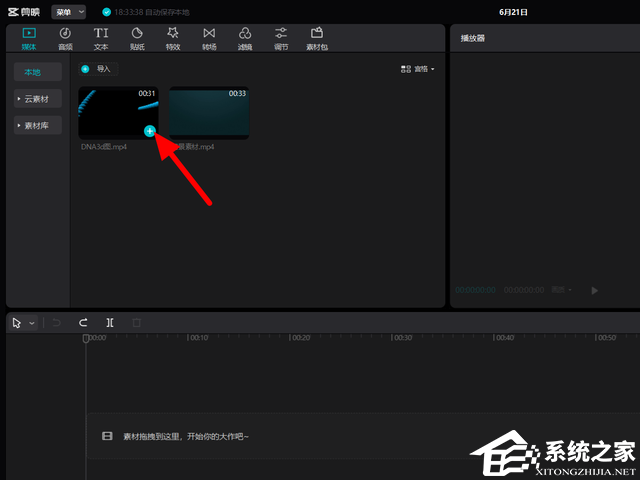Select the 00:33 background video thumbnail
The width and height of the screenshot is (640, 480).
click(x=209, y=113)
